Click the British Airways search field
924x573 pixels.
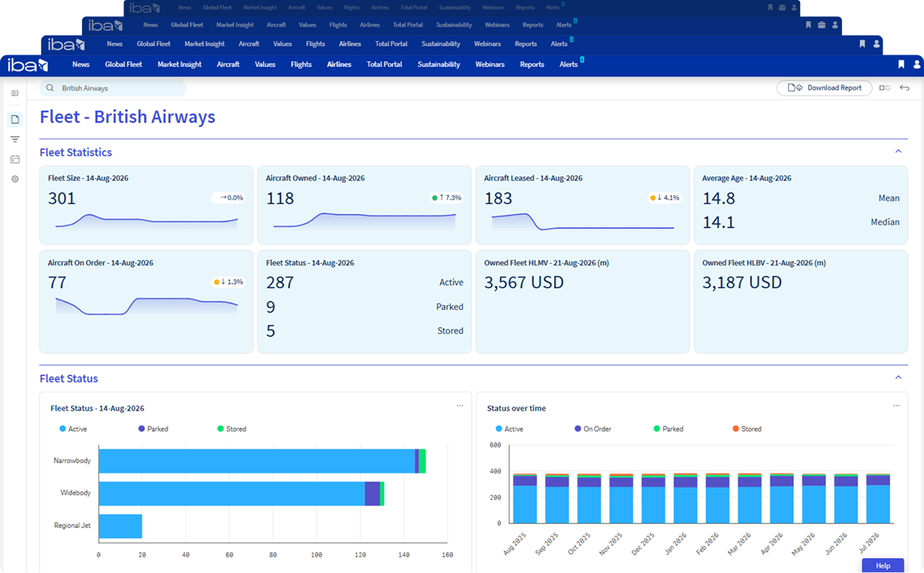coord(113,88)
